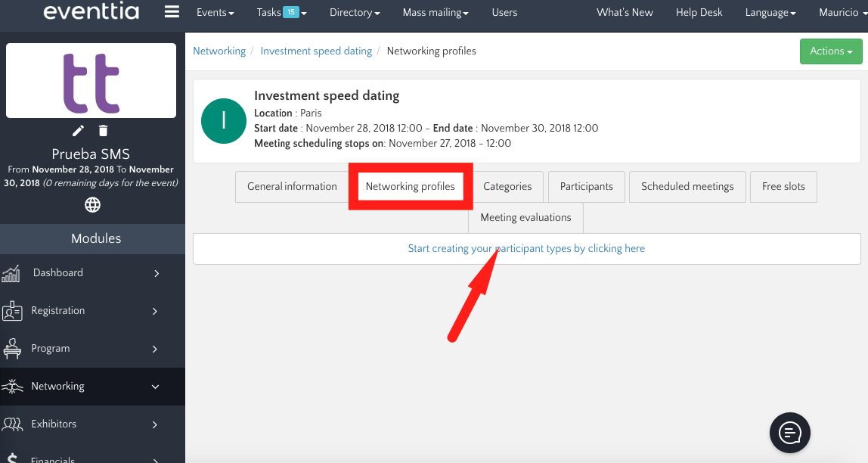Switch to the Categories tab
This screenshot has width=868, height=463.
(507, 186)
